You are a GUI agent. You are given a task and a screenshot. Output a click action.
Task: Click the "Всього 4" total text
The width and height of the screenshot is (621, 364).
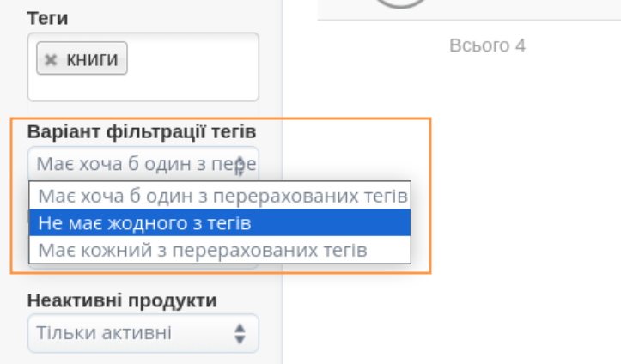[x=487, y=45]
